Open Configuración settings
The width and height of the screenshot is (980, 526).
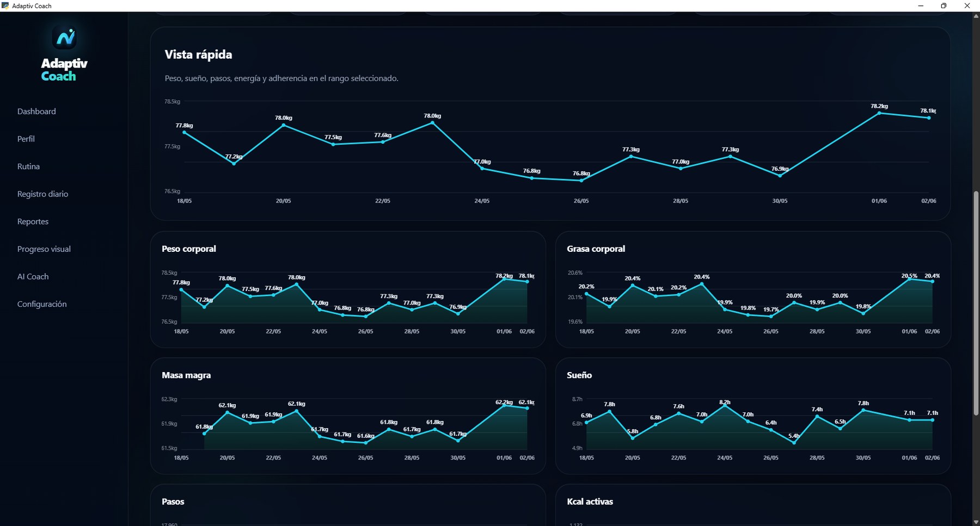[x=42, y=304]
